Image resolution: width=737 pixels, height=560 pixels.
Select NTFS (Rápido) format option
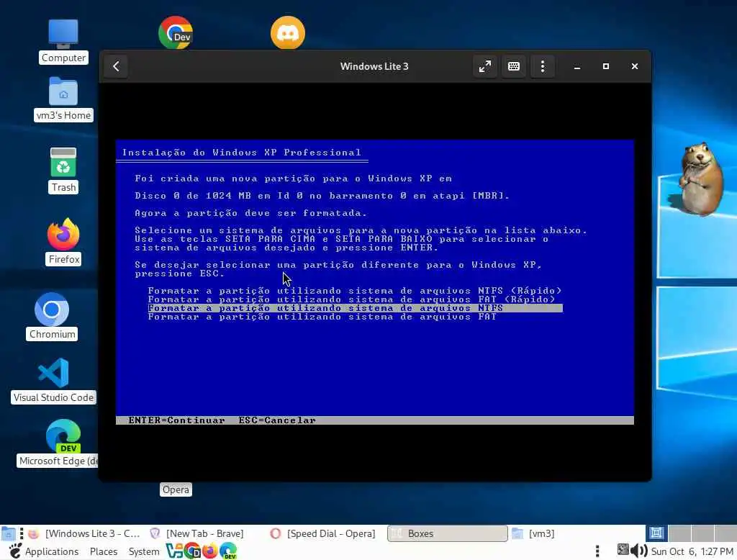coord(355,291)
